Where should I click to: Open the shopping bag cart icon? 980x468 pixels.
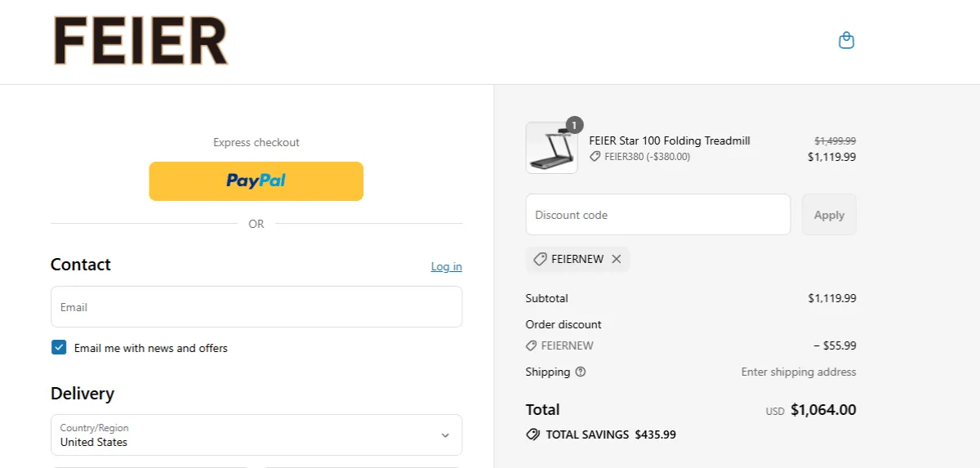pos(847,40)
